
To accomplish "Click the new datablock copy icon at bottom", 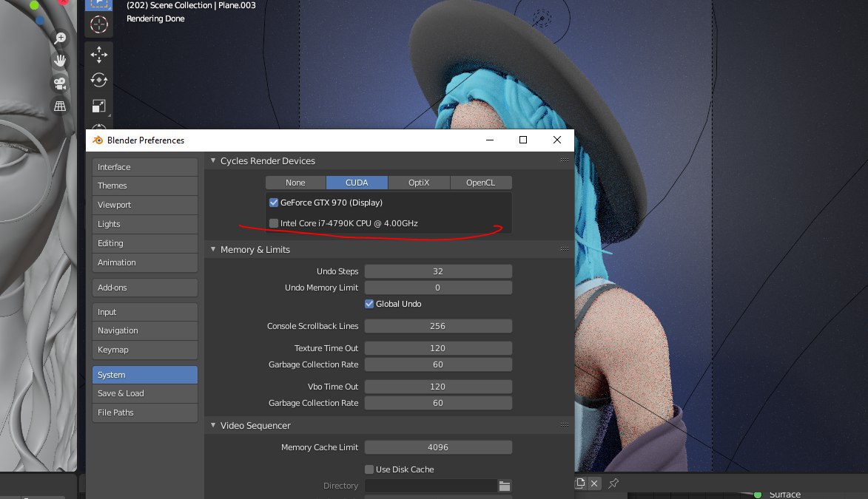I will 580,483.
